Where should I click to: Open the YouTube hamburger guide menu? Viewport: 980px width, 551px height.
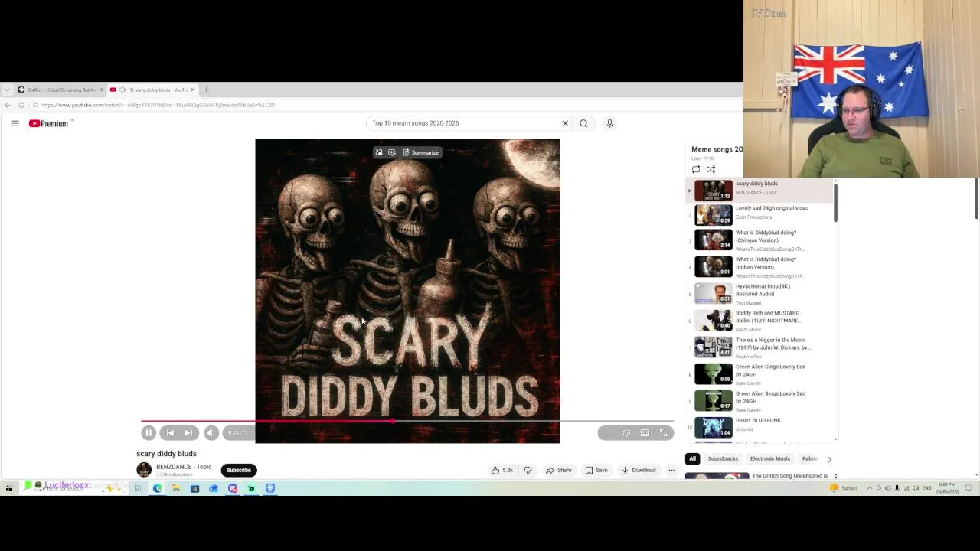(x=15, y=123)
